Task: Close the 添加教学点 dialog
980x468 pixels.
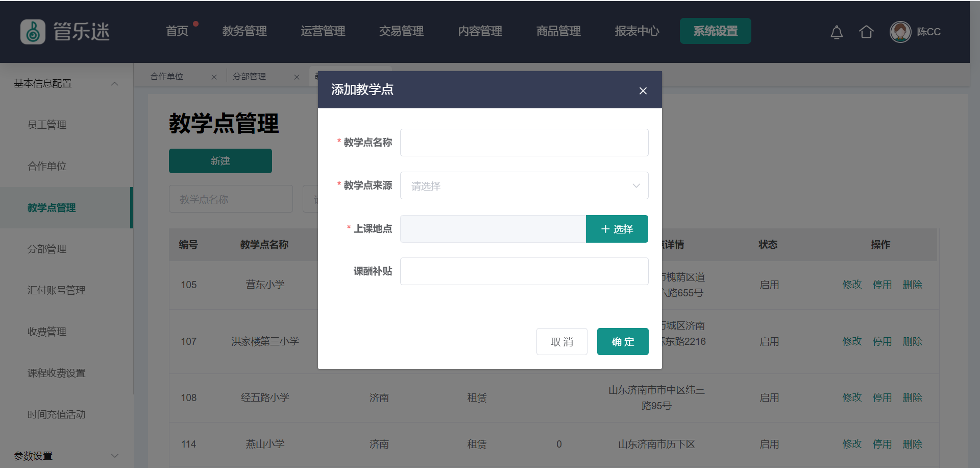Action: click(643, 91)
